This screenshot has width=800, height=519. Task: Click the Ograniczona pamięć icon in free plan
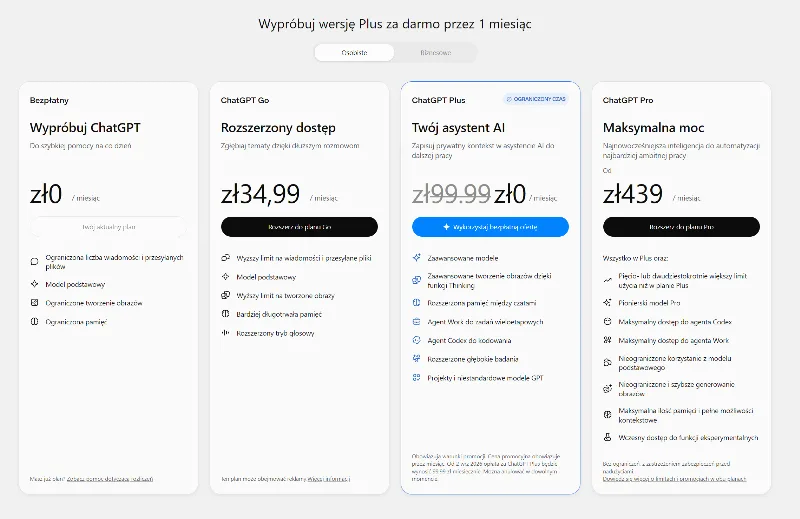pyautogui.click(x=34, y=322)
